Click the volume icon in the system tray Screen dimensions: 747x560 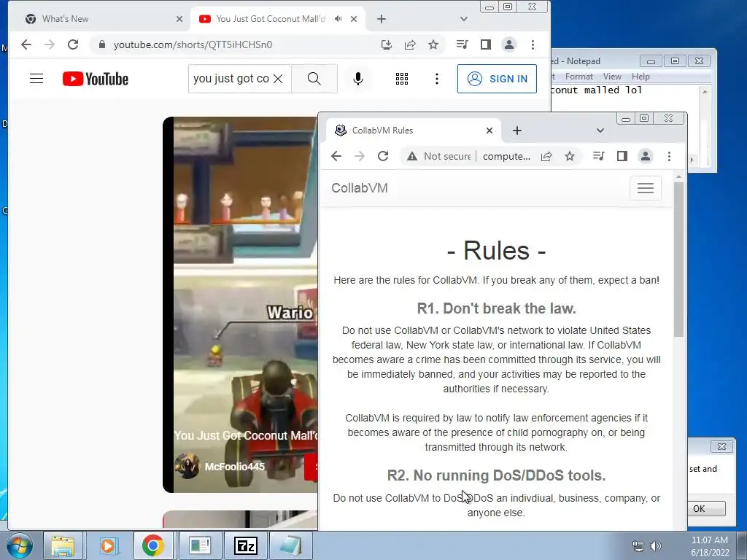656,545
